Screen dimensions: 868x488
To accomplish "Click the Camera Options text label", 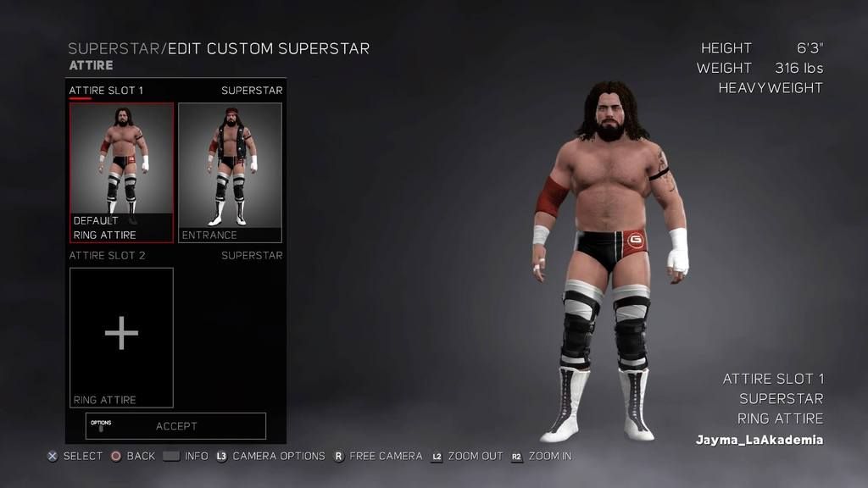I will click(278, 457).
